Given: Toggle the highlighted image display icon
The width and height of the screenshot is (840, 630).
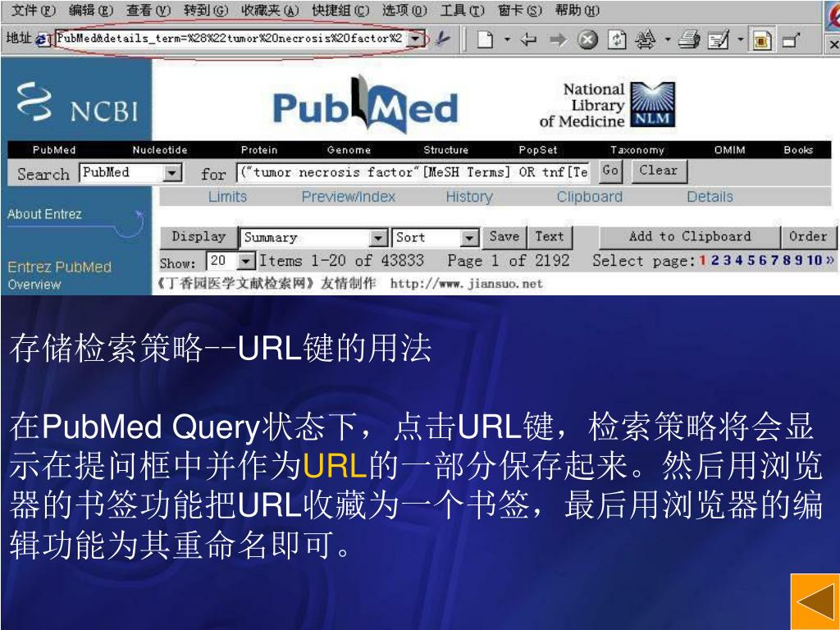Looking at the screenshot, I should coord(761,40).
